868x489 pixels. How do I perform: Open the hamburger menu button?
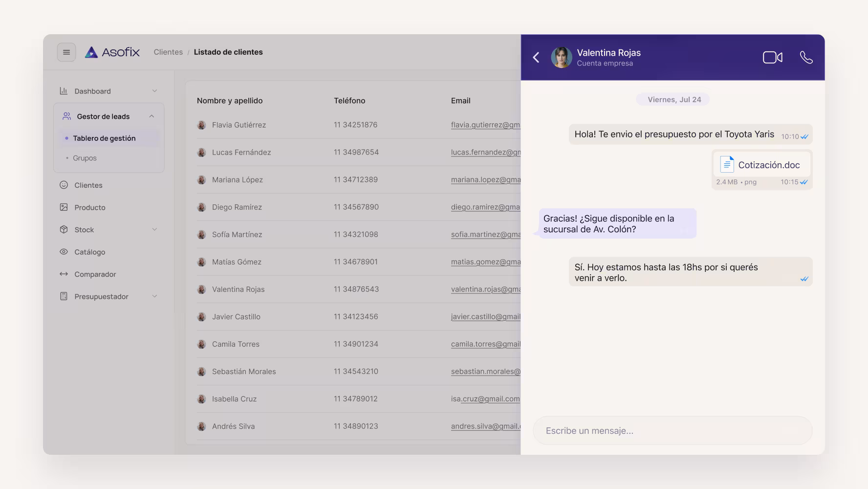(x=66, y=52)
